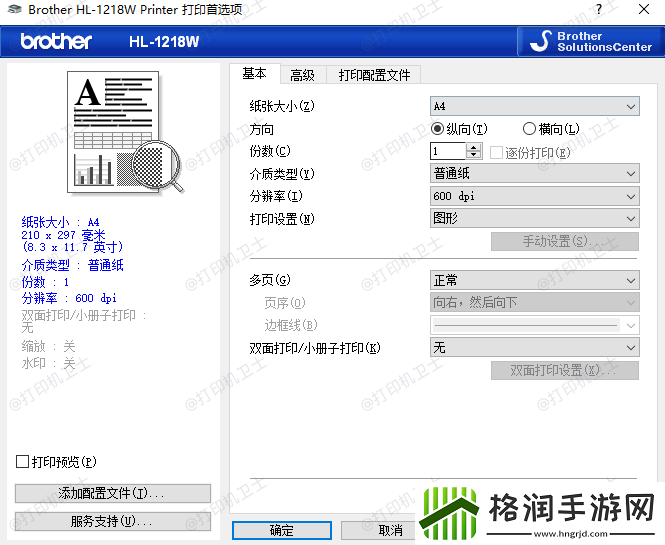The width and height of the screenshot is (665, 545).
Task: Switch to the 高级 tab
Action: (302, 75)
